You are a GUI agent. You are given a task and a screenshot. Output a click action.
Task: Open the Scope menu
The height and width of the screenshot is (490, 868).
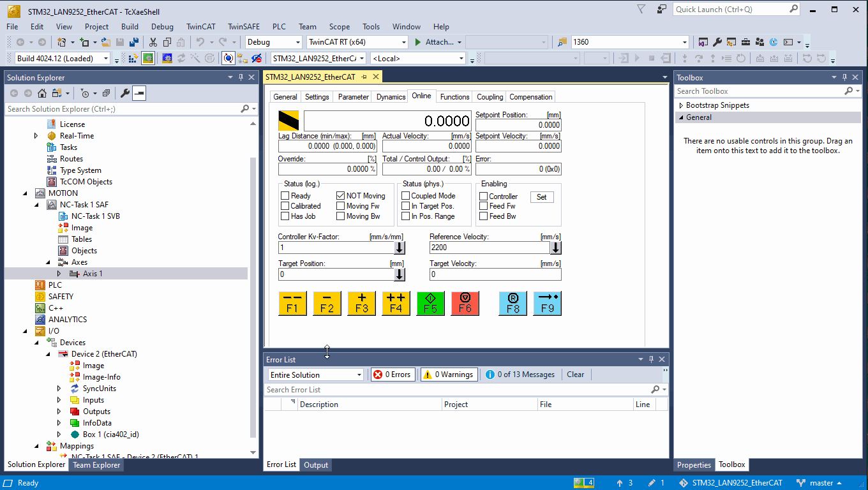pyautogui.click(x=339, y=27)
